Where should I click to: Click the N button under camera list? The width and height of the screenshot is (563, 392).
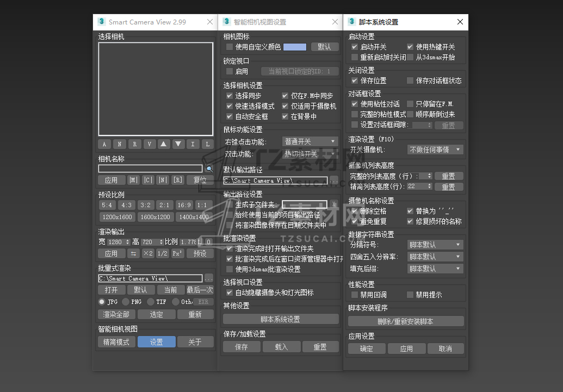tap(120, 144)
